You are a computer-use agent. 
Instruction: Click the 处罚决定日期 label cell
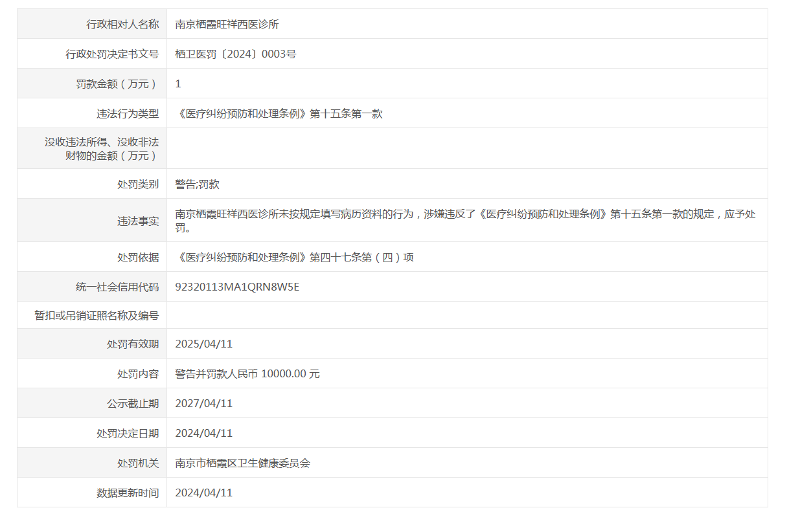click(128, 434)
